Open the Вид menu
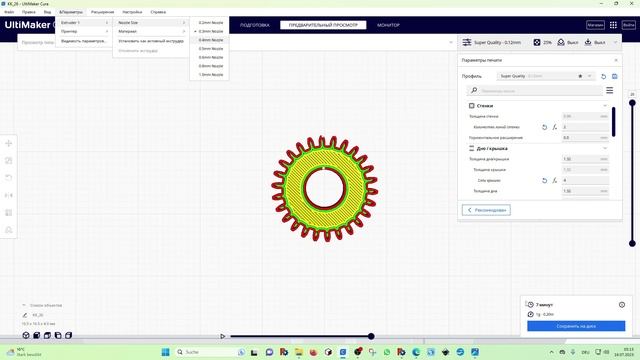The image size is (640, 360). pyautogui.click(x=47, y=12)
